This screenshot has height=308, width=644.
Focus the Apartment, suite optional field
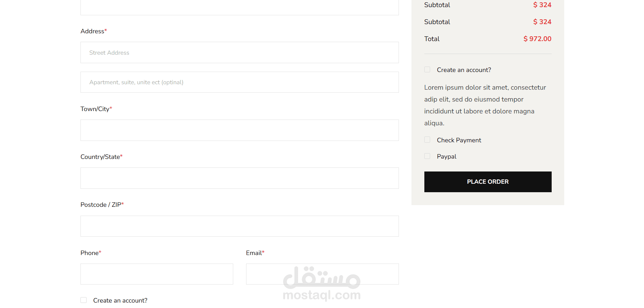coord(239,82)
